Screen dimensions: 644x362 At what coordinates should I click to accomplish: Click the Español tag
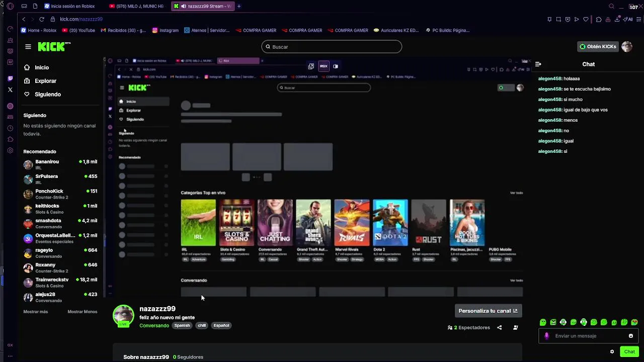221,325
